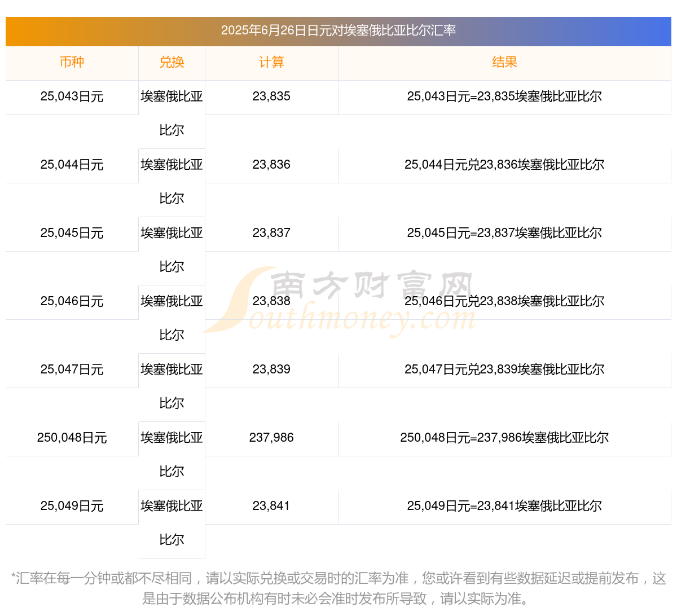Select the 25,044日元 cell
Screen dimensions: 677x616
72,165
